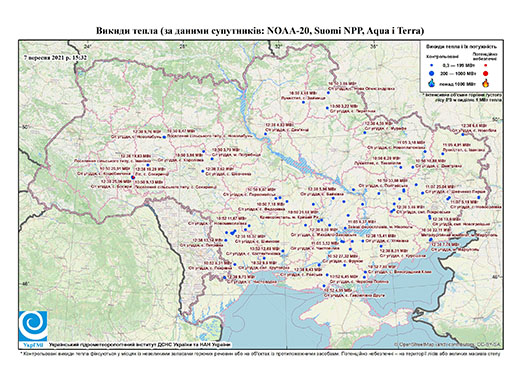Select the blue flame legend icon

pyautogui.click(x=432, y=83)
